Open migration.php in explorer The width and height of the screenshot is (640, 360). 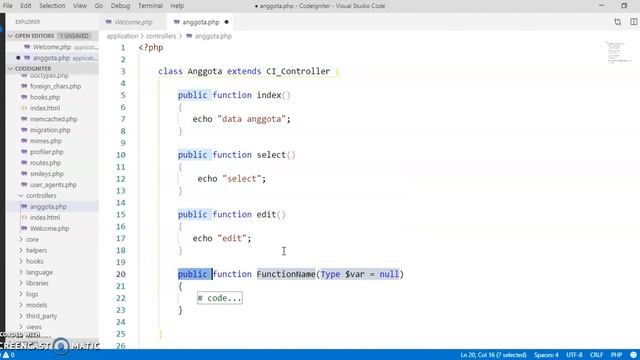click(x=50, y=130)
